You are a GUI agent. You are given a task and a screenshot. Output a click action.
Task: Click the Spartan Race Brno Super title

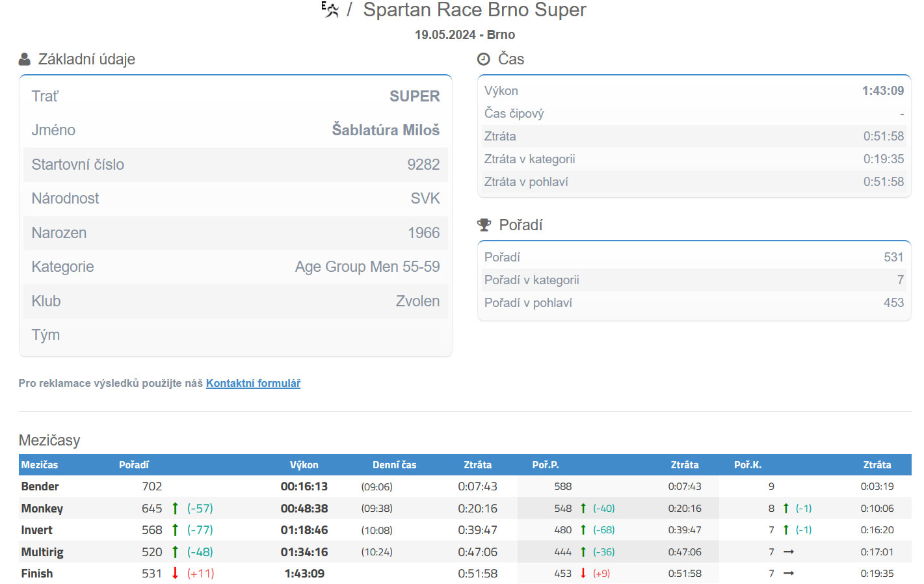click(475, 10)
